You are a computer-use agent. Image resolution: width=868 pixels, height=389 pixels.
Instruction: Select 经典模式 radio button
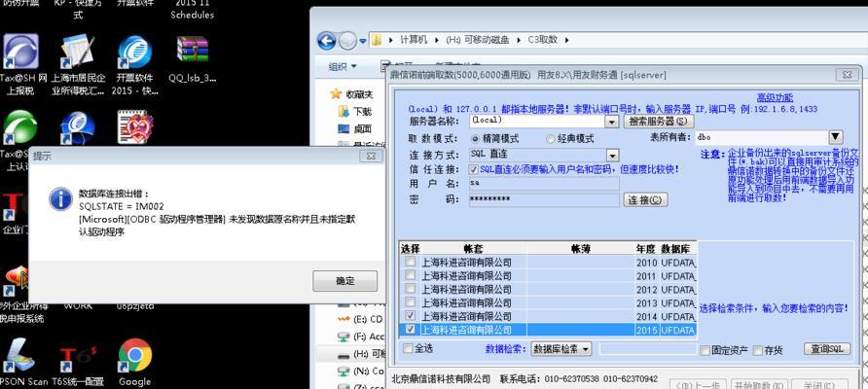click(550, 139)
